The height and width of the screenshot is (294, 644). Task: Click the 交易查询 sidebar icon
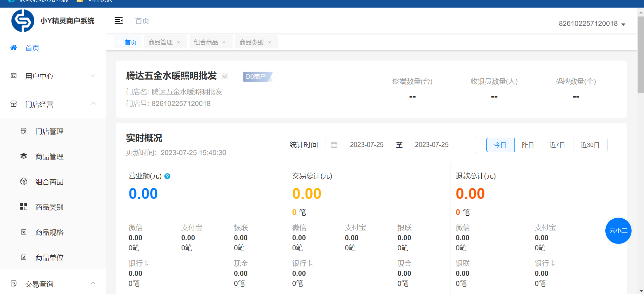pyautogui.click(x=14, y=284)
